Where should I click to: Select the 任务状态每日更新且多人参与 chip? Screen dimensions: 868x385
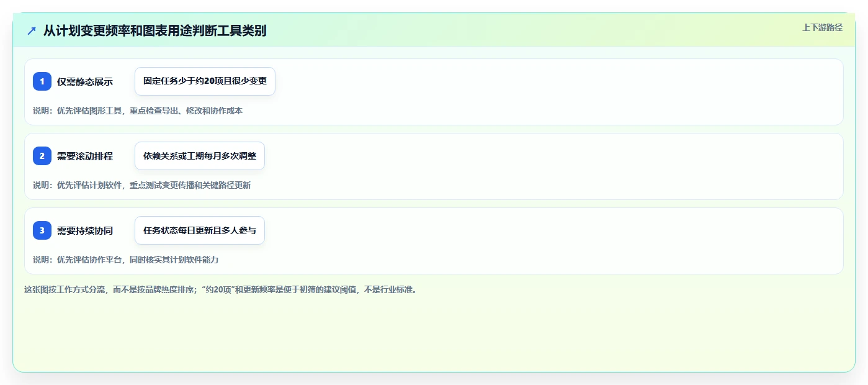[x=200, y=230]
